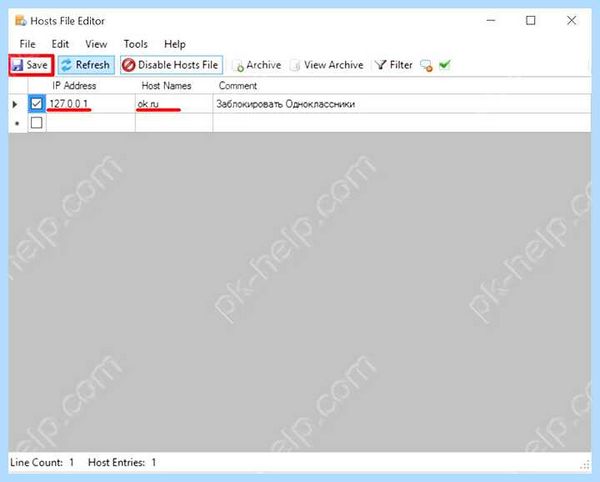This screenshot has width=600, height=482.
Task: Click Disable Hosts File button
Action: 171,65
